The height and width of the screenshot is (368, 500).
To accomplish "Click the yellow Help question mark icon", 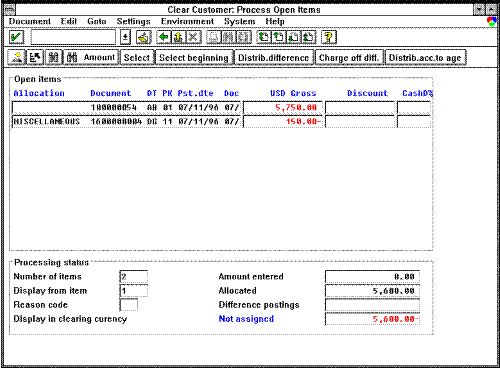I will click(329, 37).
